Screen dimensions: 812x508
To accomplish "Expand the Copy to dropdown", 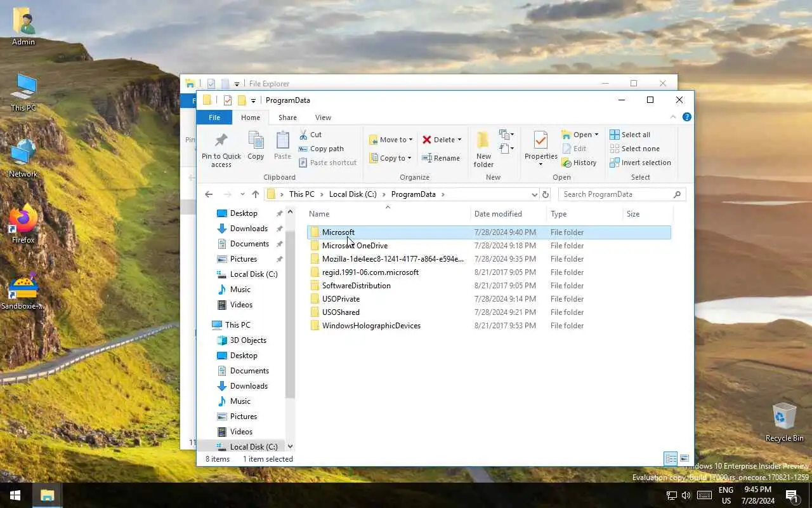I will coord(409,158).
